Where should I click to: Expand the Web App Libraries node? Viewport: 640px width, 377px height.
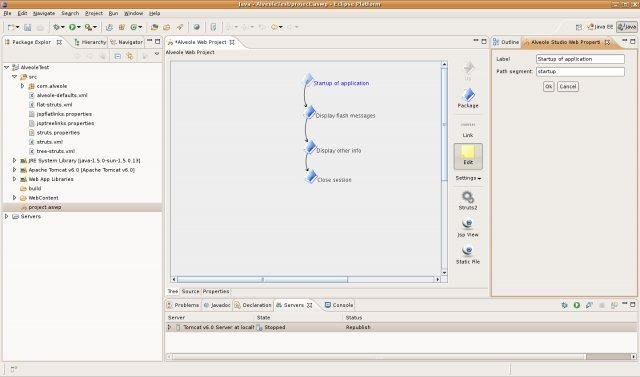(x=14, y=179)
